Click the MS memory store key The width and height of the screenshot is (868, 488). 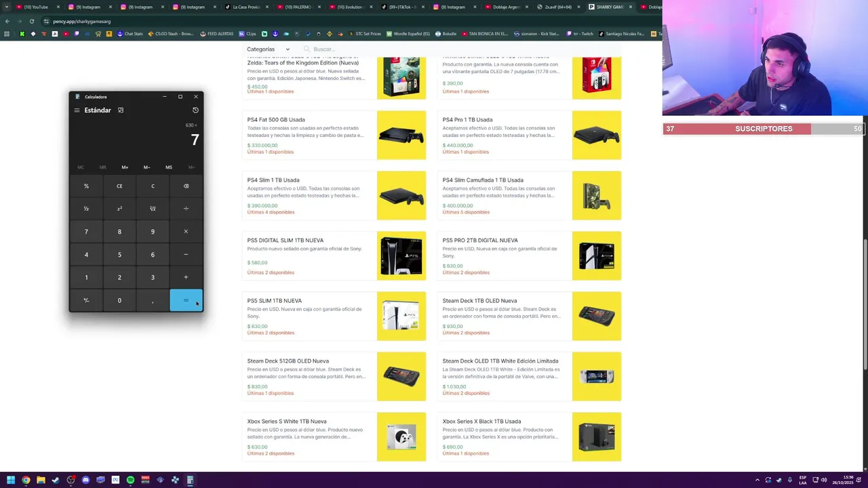tap(169, 167)
